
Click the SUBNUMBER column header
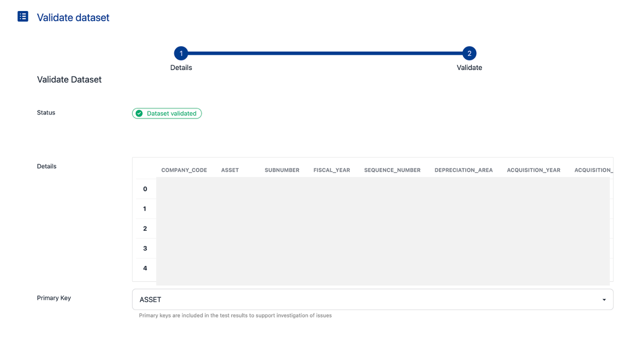tap(282, 170)
